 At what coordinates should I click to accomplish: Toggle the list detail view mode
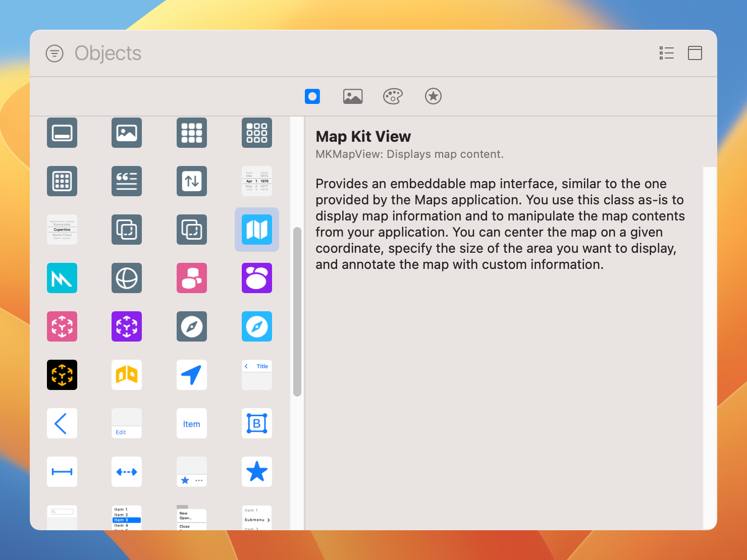point(666,53)
